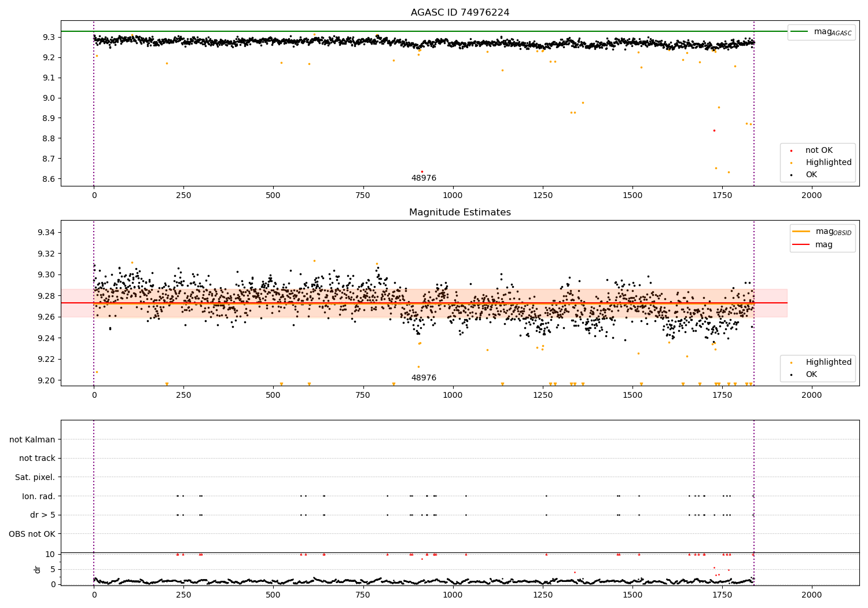Image resolution: width=868 pixels, height=608 pixels.
Task: Select the 'not Kalman' row label
Action: click(x=32, y=439)
